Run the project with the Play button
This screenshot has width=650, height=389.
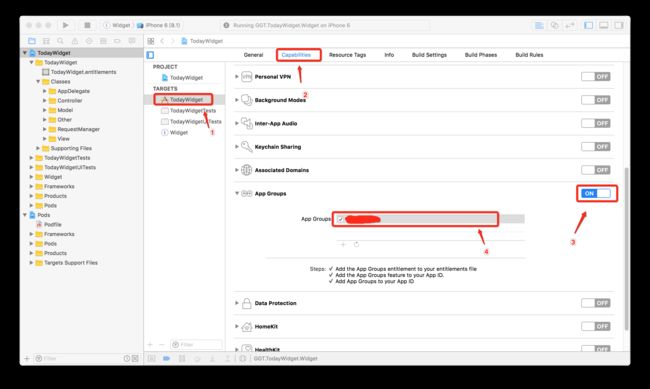65,25
